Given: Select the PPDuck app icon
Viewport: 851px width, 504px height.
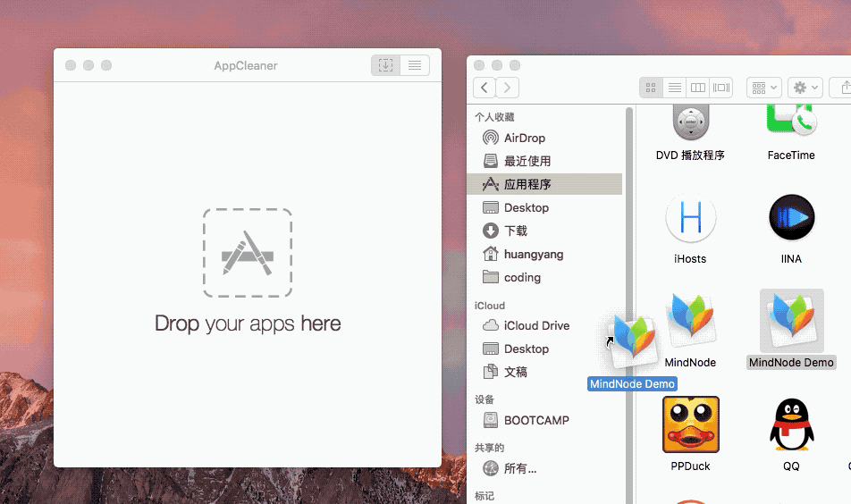Looking at the screenshot, I should [690, 424].
